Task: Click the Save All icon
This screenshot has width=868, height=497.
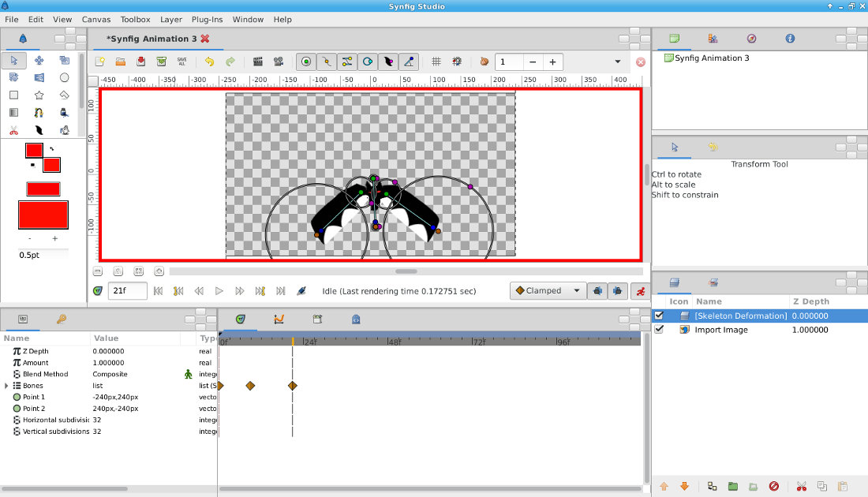Action: [x=181, y=62]
